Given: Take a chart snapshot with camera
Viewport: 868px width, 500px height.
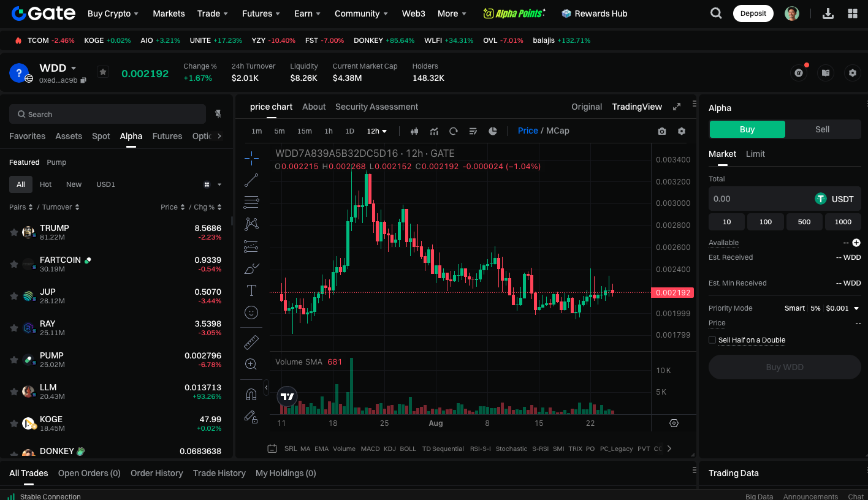Looking at the screenshot, I should pos(662,131).
